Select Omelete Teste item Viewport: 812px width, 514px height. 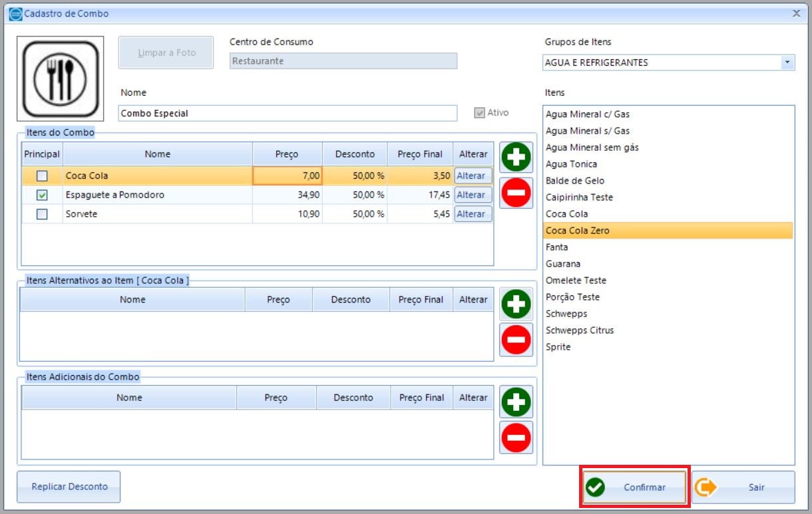coord(668,281)
